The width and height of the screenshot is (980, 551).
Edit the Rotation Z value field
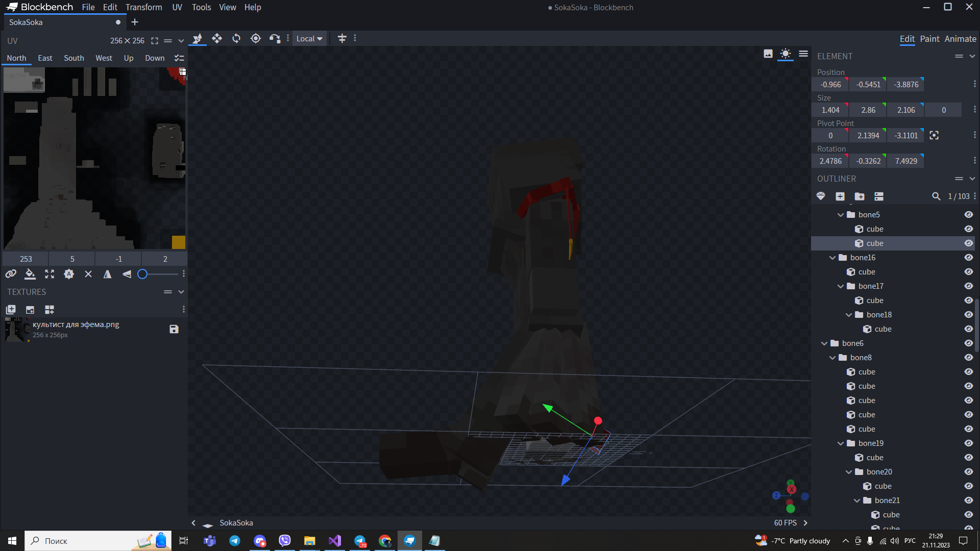tap(906, 161)
